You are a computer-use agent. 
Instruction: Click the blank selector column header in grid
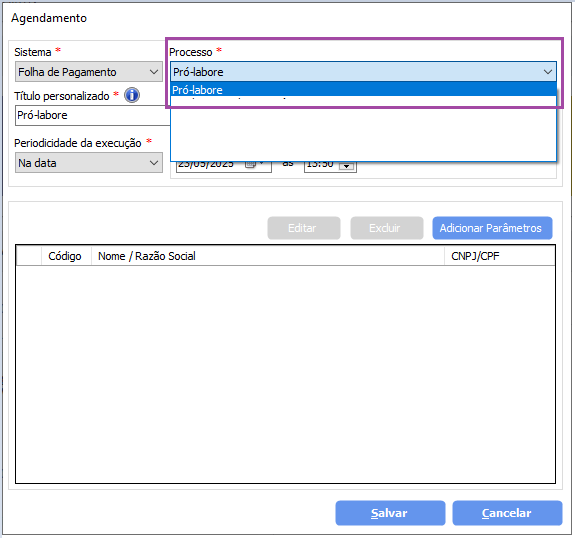29,256
